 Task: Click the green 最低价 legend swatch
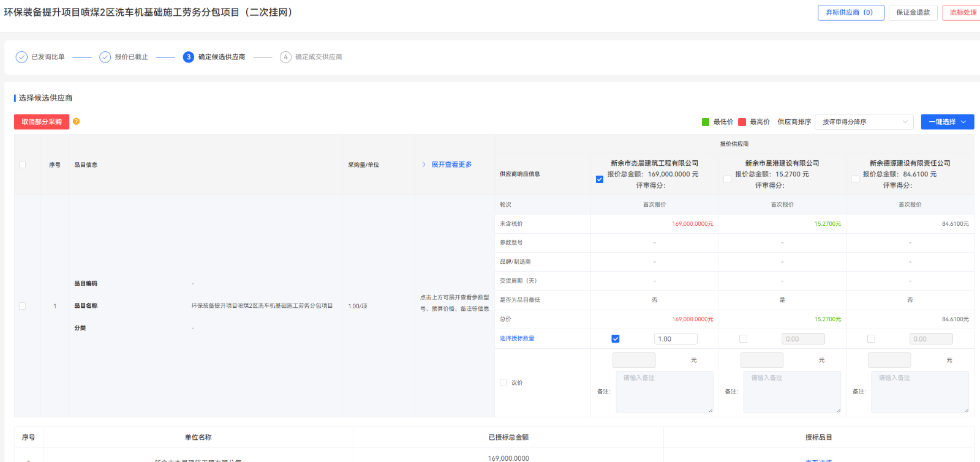click(706, 122)
